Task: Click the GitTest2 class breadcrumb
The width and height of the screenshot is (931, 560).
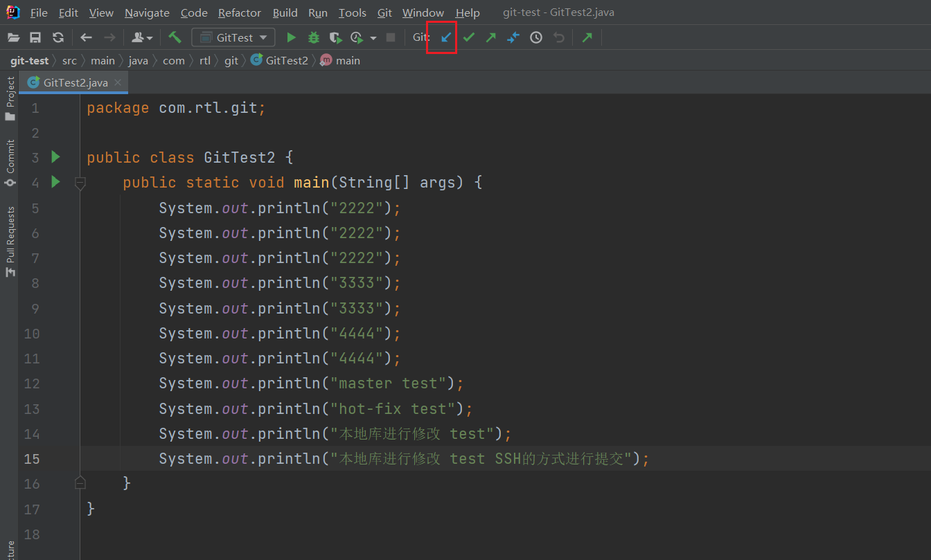Action: click(x=280, y=61)
